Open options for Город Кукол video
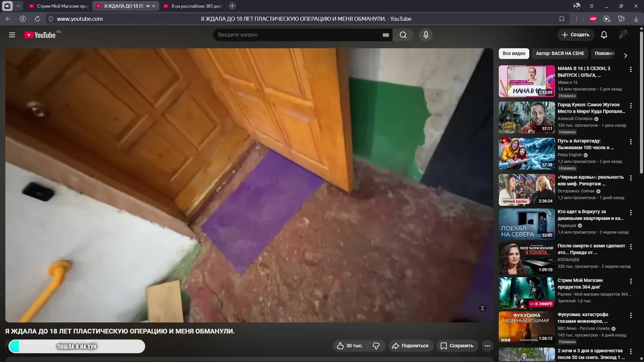Screen dimensions: 644x362 pyautogui.click(x=631, y=106)
